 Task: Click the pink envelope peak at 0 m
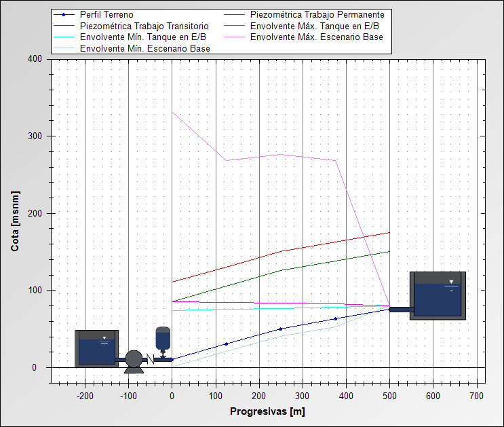coord(172,112)
